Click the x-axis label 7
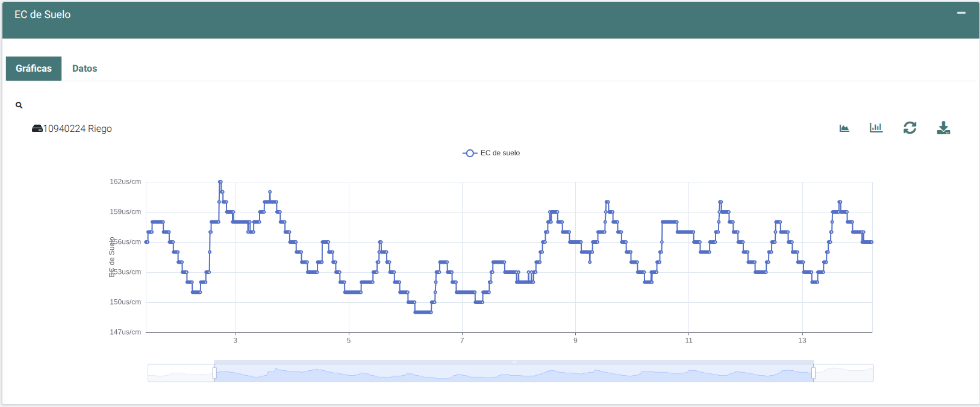 pos(462,341)
